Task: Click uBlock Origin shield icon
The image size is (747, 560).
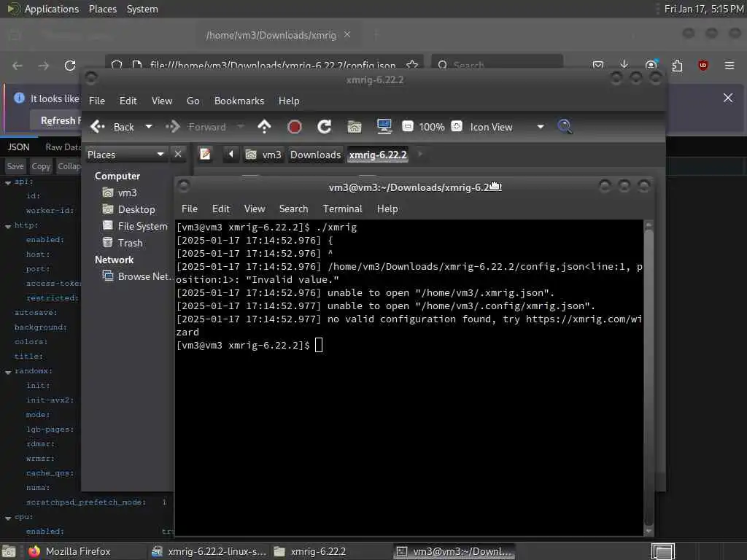Action: pyautogui.click(x=703, y=65)
